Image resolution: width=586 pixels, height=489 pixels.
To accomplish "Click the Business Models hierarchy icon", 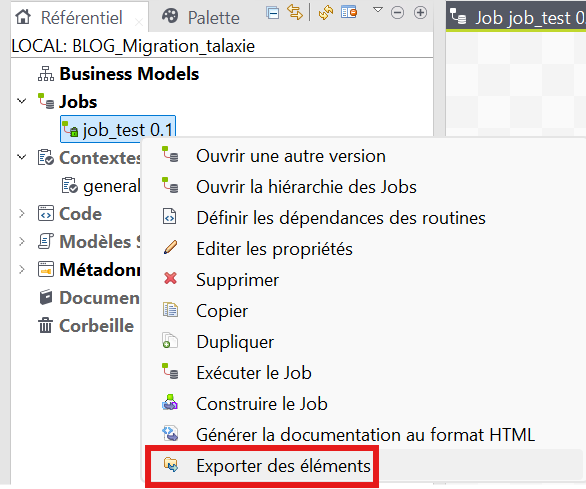I will [x=46, y=74].
